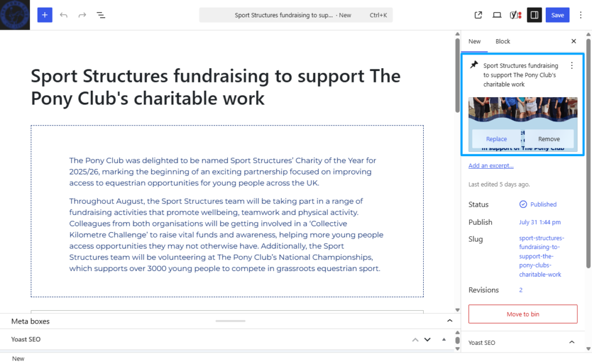Screen dimensions: 592x364
Task: Move the post to bin
Action: click(x=523, y=314)
